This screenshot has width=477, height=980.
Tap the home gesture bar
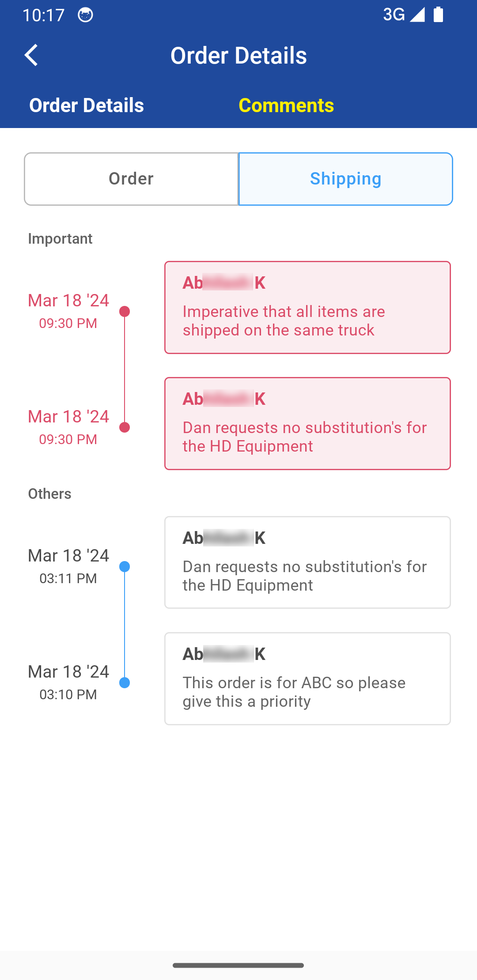(x=238, y=965)
